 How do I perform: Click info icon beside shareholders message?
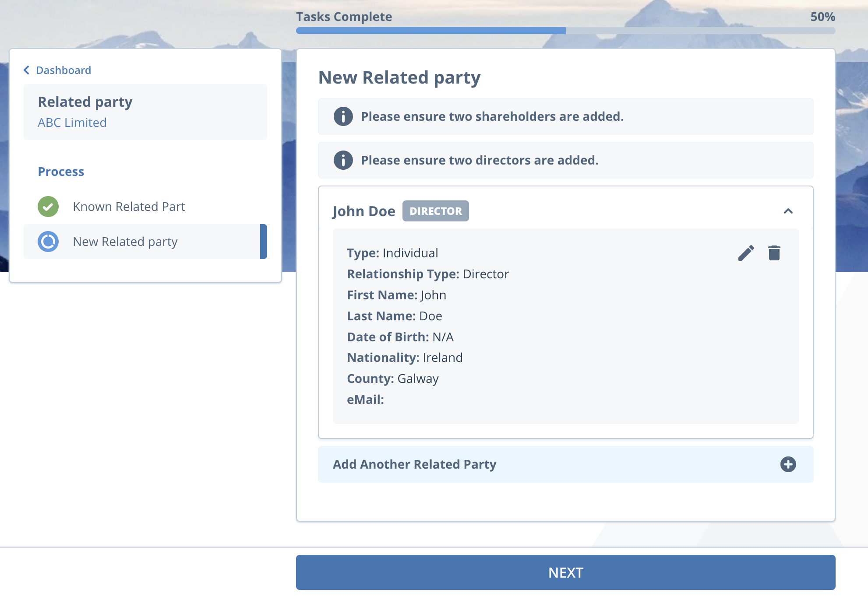point(343,116)
